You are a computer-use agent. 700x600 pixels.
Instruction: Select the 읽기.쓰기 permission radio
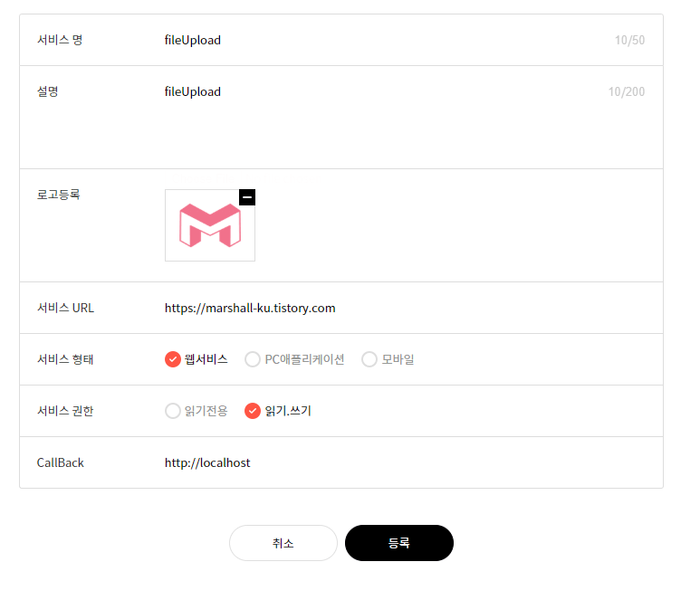[253, 411]
